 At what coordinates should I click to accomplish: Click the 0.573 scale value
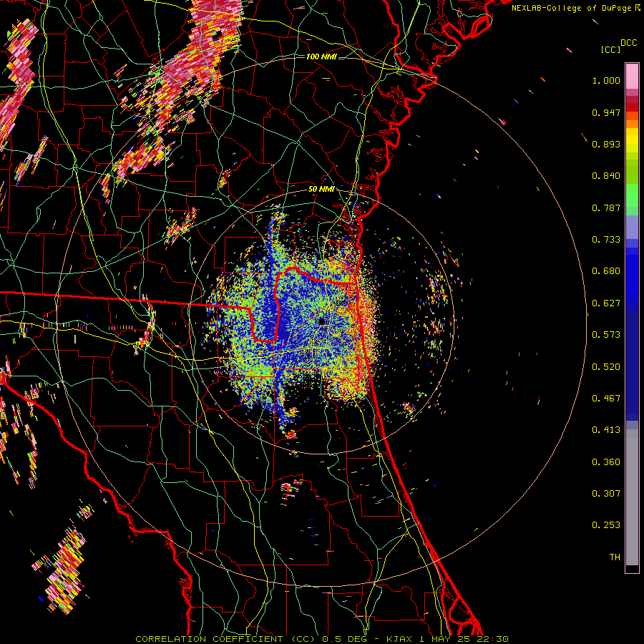[606, 335]
